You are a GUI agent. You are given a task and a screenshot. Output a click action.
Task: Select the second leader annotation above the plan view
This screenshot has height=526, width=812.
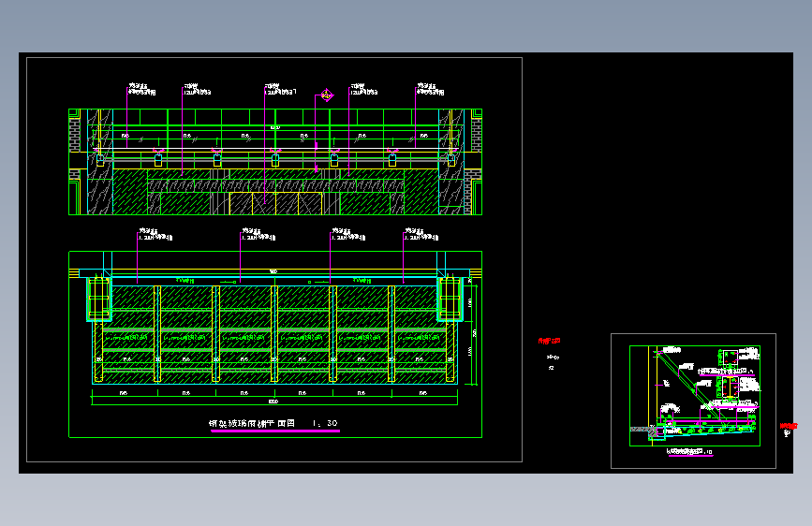(x=258, y=235)
